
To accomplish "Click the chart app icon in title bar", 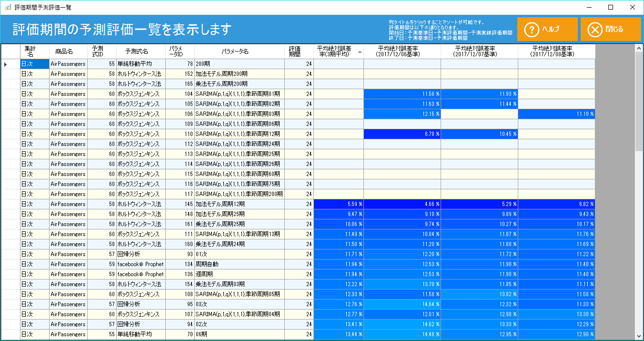I will tap(8, 7).
